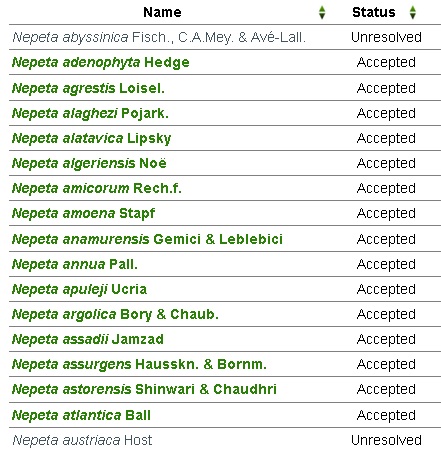Select the Nepeta assadii Jamzad link

(x=88, y=340)
